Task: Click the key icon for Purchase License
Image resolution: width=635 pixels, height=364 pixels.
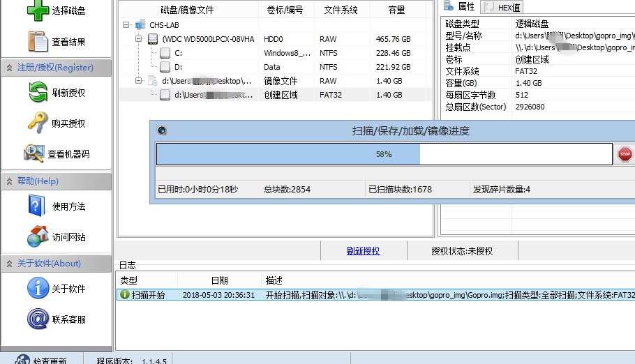Action: click(x=37, y=123)
